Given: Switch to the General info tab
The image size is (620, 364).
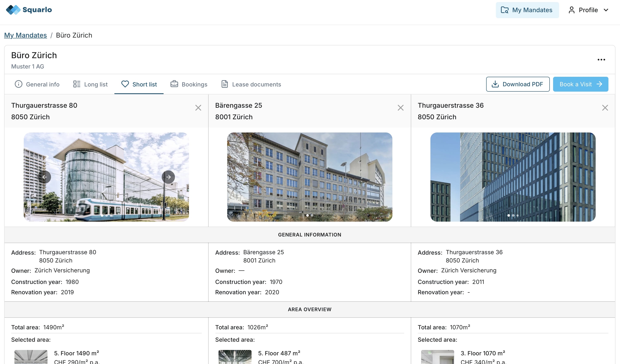Looking at the screenshot, I should click(37, 84).
